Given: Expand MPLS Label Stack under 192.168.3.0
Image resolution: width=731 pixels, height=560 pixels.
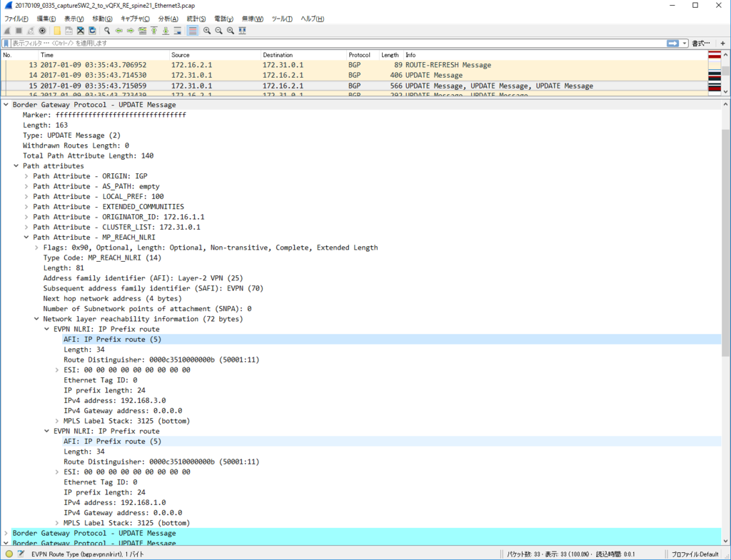Looking at the screenshot, I should point(57,421).
